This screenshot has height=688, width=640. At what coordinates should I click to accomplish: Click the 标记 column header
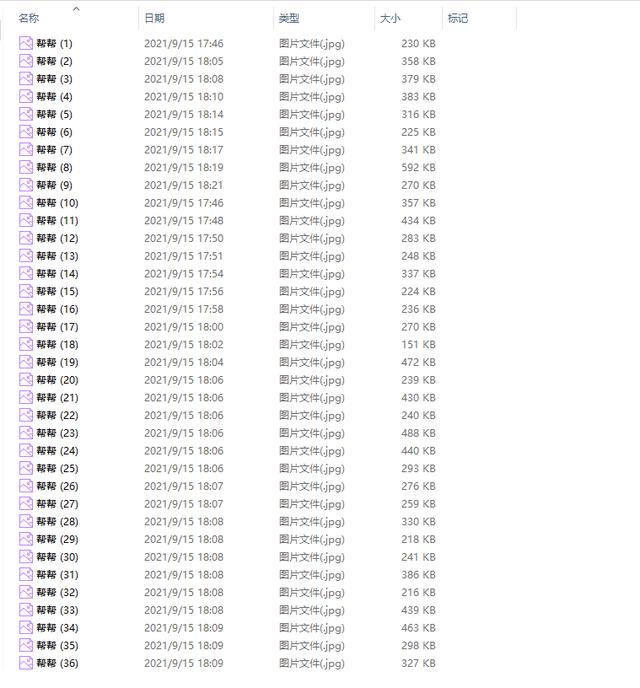click(x=458, y=18)
